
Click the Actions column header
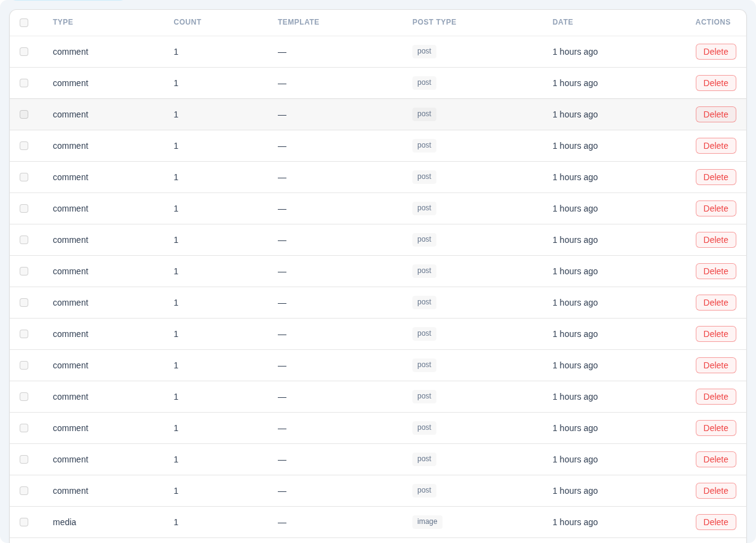[712, 22]
